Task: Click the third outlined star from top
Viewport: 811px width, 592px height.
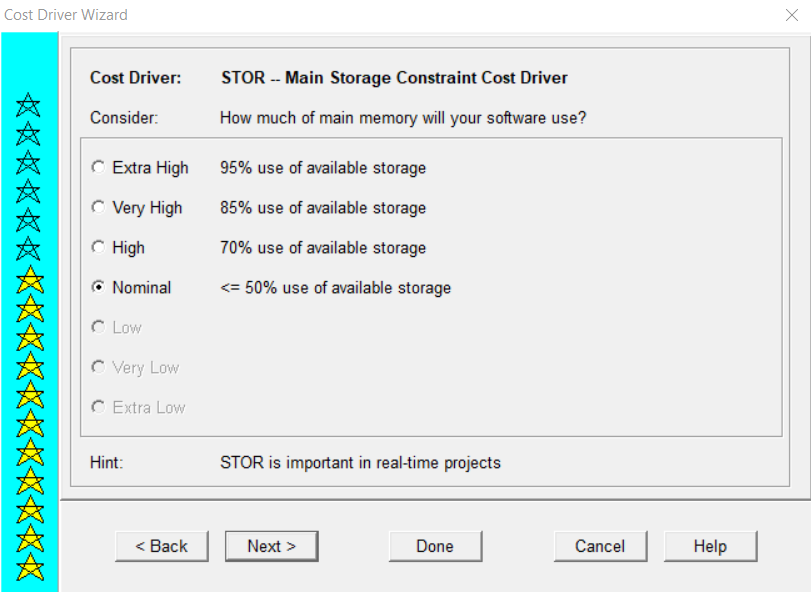Action: [x=28, y=163]
